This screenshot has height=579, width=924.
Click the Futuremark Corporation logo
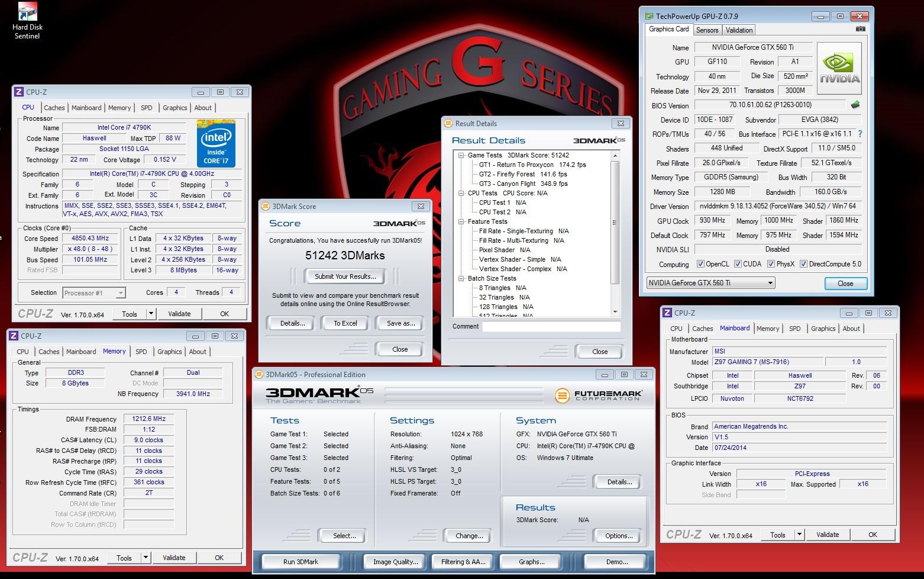coord(599,395)
